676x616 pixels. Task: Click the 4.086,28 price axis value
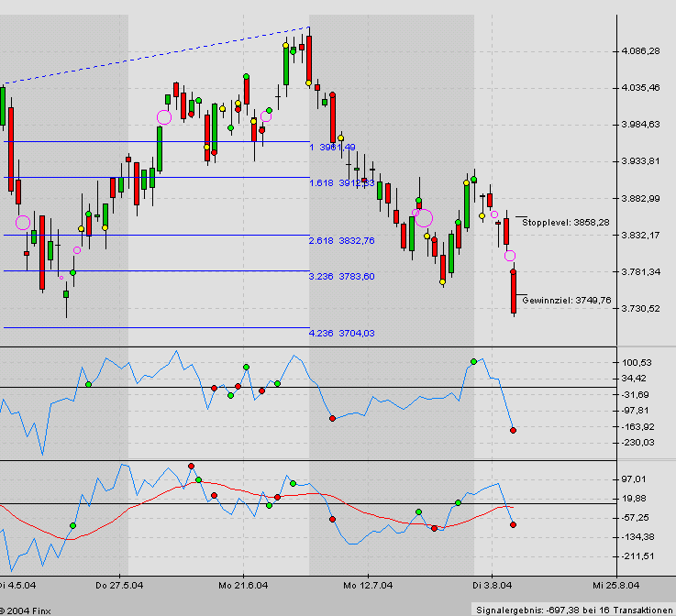pyautogui.click(x=642, y=51)
